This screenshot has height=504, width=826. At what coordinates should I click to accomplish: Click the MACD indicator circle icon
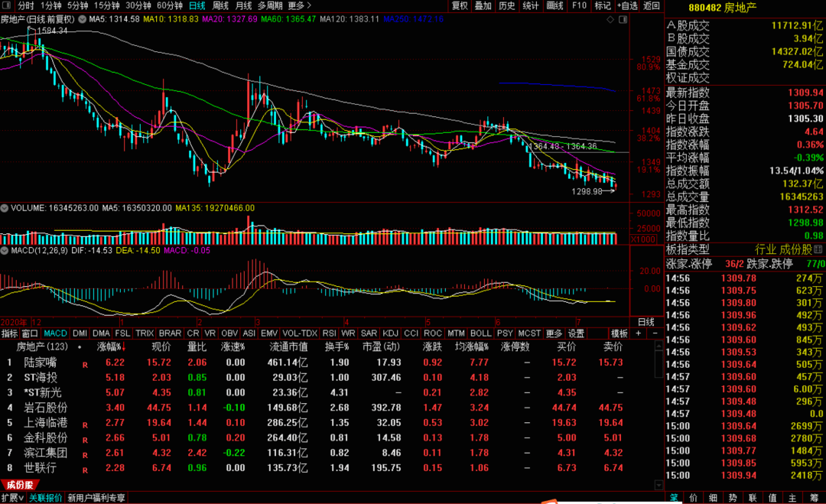click(5, 251)
